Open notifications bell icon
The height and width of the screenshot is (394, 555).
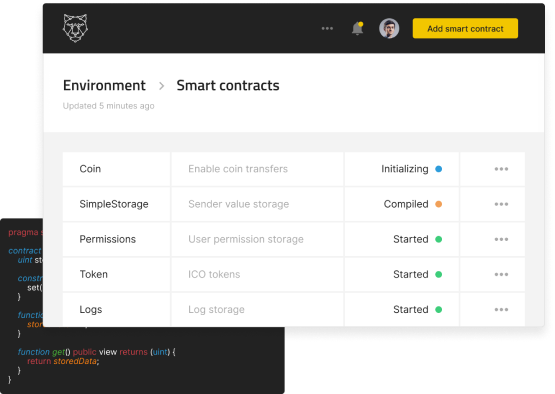[x=357, y=28]
